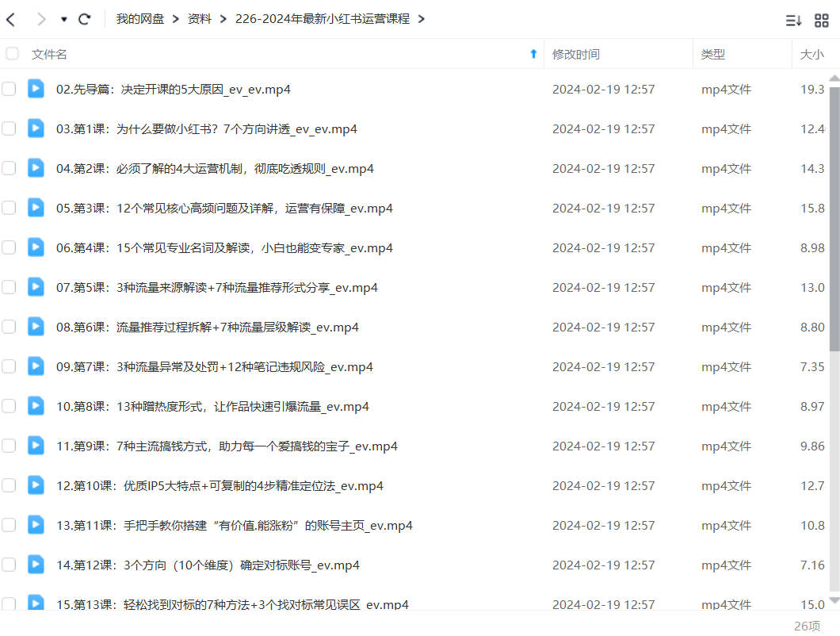This screenshot has width=840, height=636.
Task: Click video icon of 03.第1课 file
Action: (x=36, y=128)
